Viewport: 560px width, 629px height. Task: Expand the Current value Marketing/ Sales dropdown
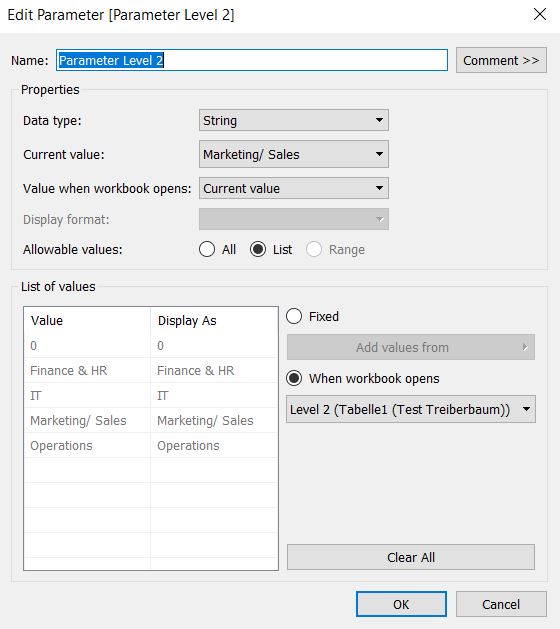point(294,154)
